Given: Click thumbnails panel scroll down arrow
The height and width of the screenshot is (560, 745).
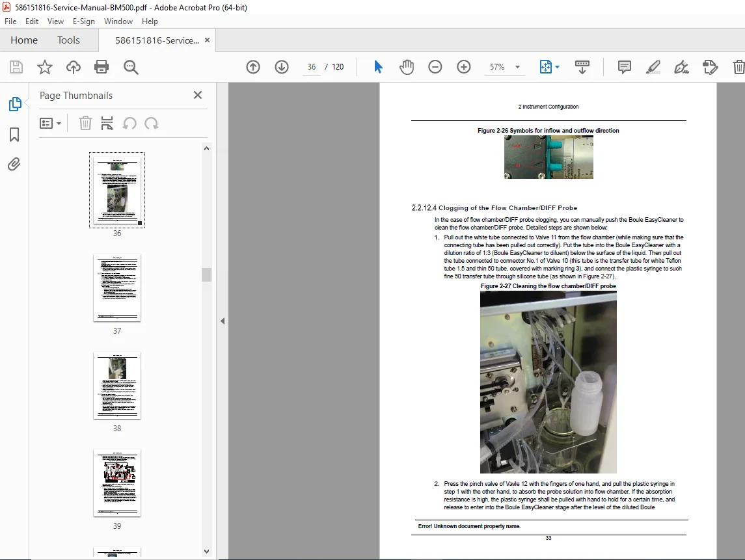Looking at the screenshot, I should [206, 552].
